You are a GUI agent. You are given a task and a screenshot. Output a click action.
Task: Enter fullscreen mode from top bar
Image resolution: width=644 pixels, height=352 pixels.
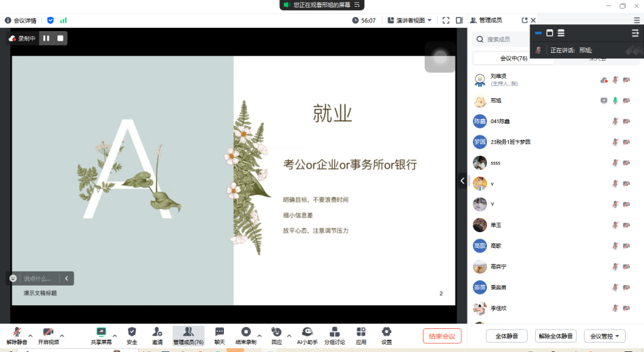pos(446,20)
